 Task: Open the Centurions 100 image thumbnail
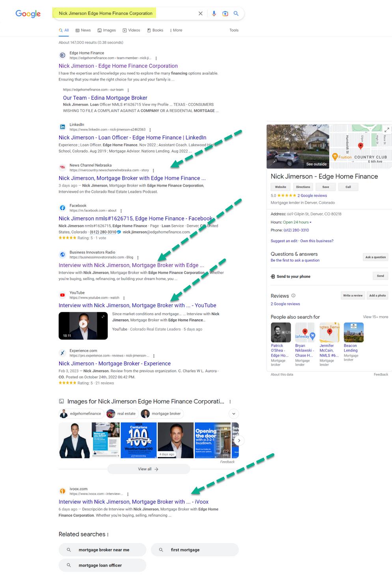click(138, 440)
